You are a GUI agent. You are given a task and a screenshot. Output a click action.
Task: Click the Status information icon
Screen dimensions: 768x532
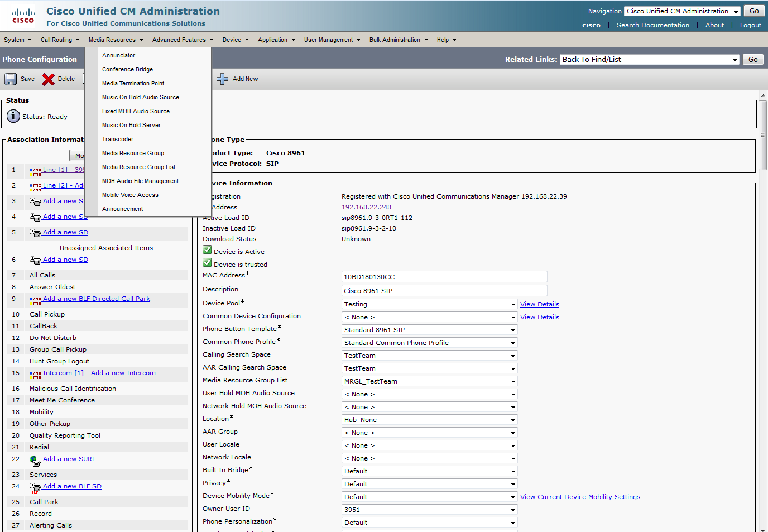pos(13,116)
